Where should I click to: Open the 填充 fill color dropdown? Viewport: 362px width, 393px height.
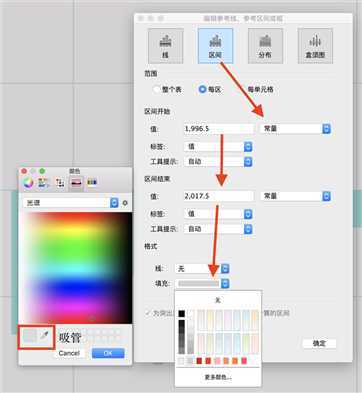[202, 284]
